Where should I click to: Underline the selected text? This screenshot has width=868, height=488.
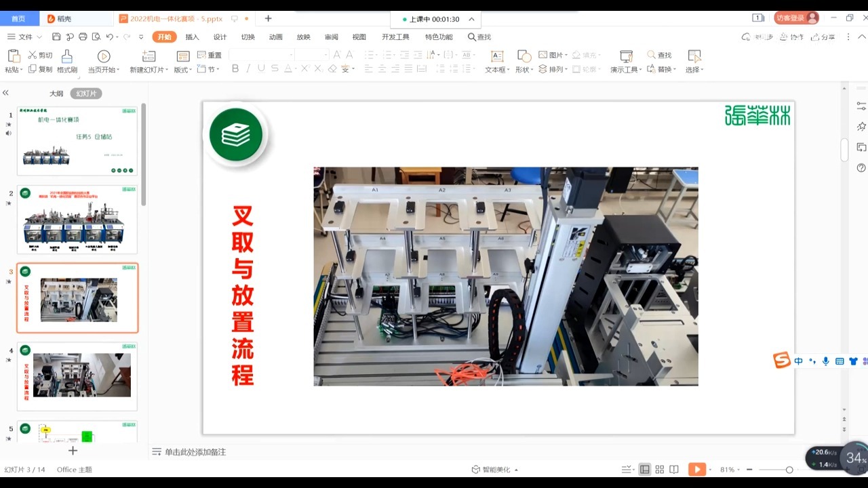tap(261, 68)
